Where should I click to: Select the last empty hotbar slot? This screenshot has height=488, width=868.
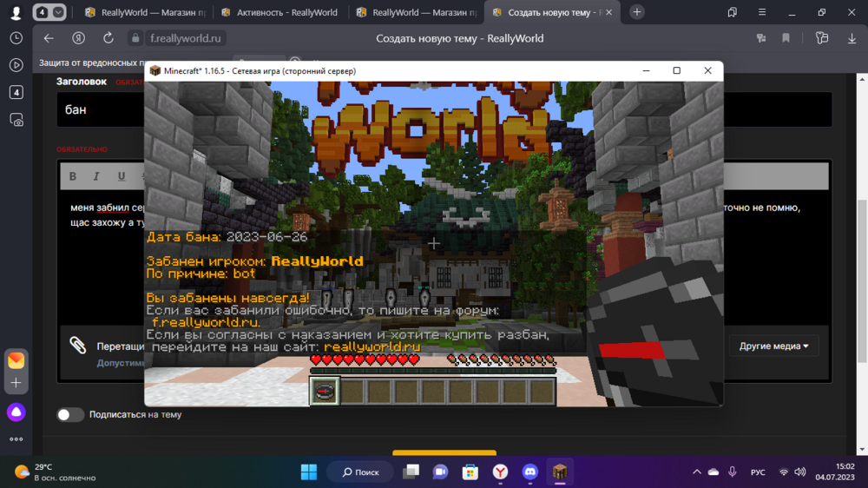(542, 391)
